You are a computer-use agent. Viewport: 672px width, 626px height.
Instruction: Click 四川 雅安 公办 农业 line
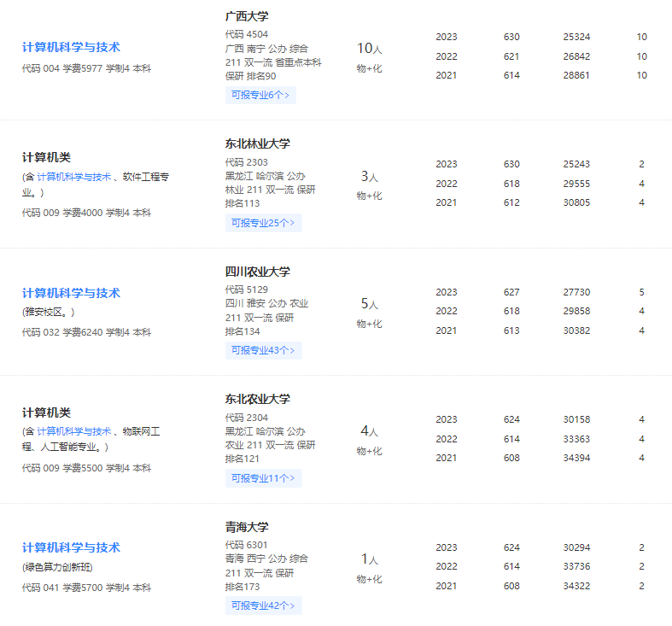[x=266, y=303]
